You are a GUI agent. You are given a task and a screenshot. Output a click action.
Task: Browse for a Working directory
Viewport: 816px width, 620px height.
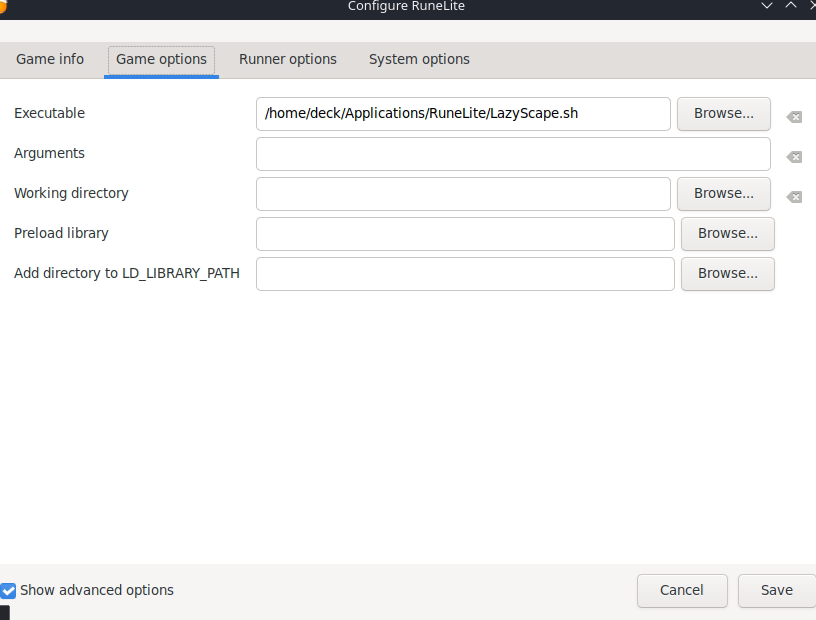pos(723,193)
